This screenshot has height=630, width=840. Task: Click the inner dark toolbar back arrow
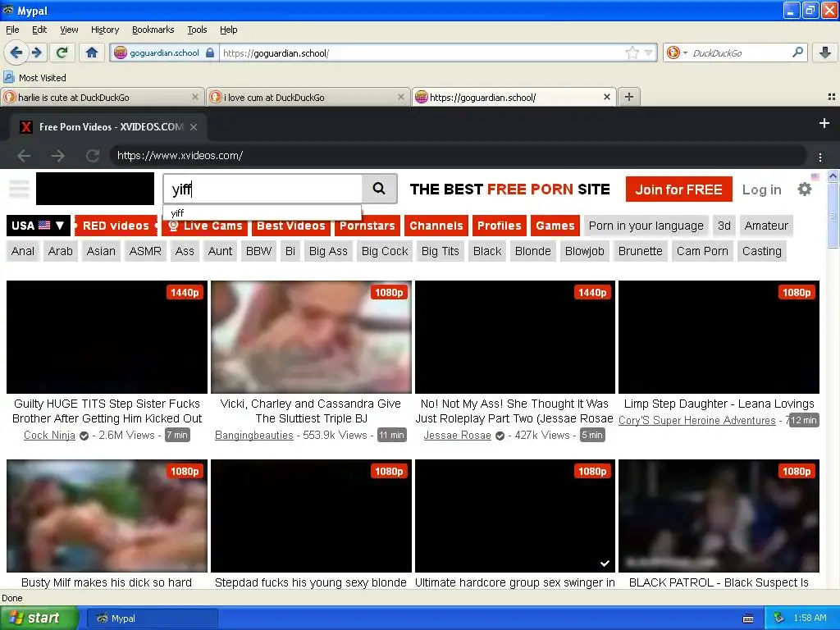(24, 156)
